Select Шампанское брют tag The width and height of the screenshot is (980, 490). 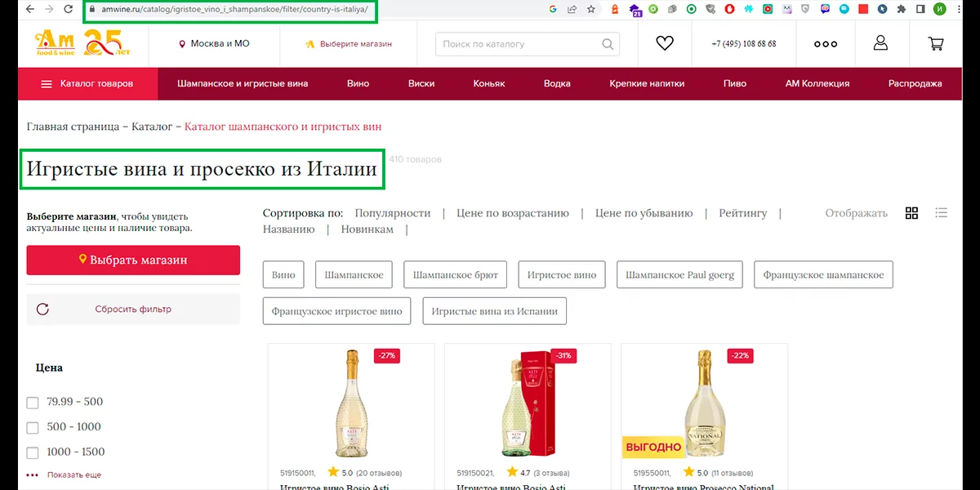point(456,275)
